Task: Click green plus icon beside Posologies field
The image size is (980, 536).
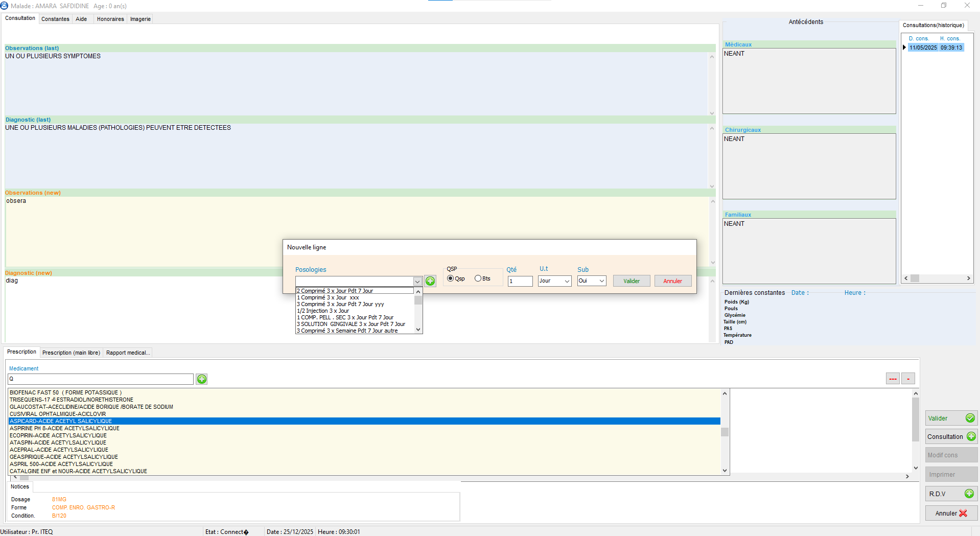Action: tap(430, 281)
